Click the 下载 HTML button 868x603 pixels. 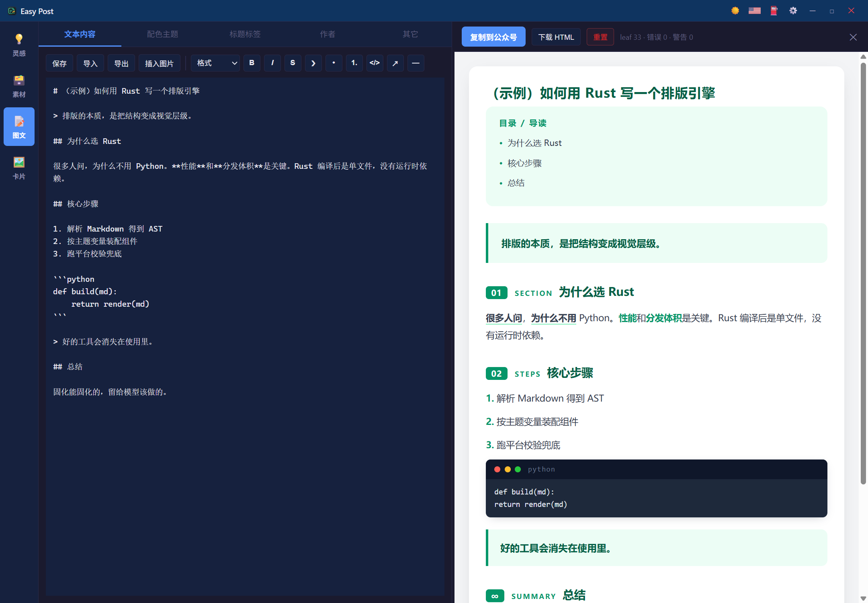click(x=556, y=37)
